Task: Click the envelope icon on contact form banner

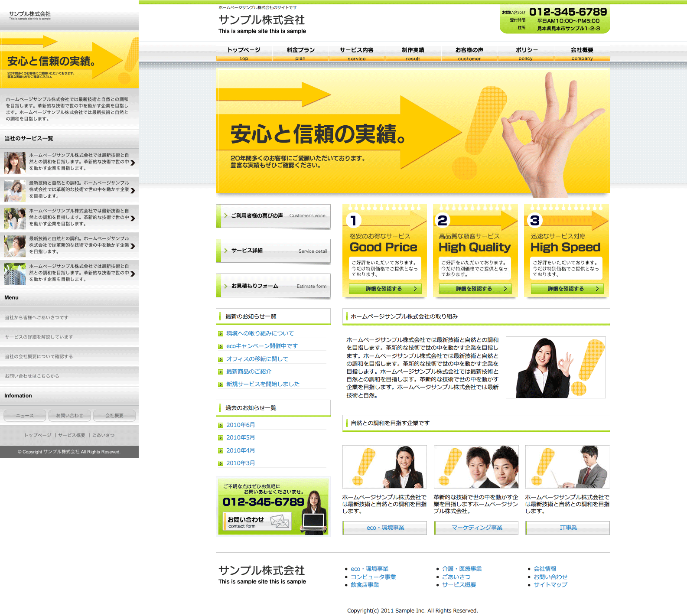Action: (x=280, y=521)
